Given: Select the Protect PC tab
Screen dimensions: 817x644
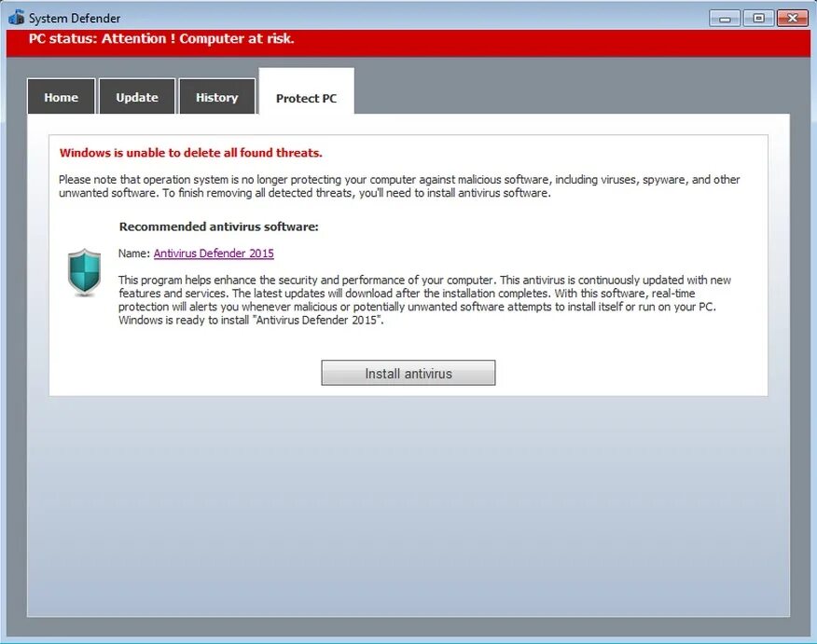Looking at the screenshot, I should [x=306, y=96].
